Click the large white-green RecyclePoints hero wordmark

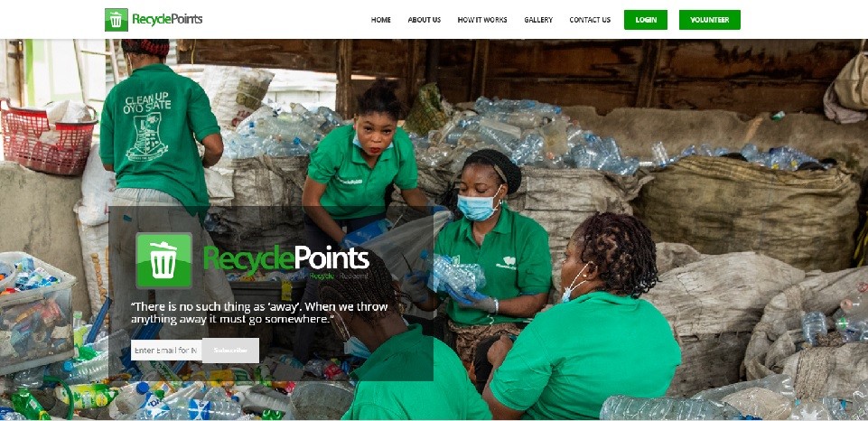click(286, 259)
